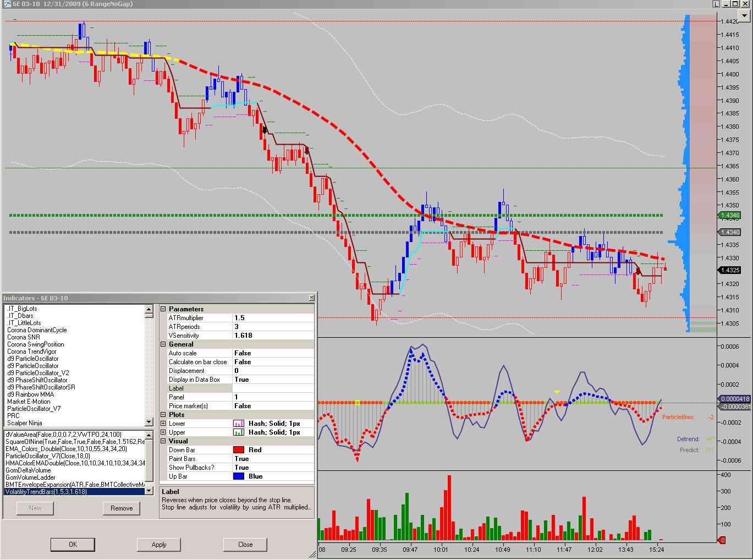
Task: Select applied EMA_Colors_Double indicator entry
Action: 74,449
